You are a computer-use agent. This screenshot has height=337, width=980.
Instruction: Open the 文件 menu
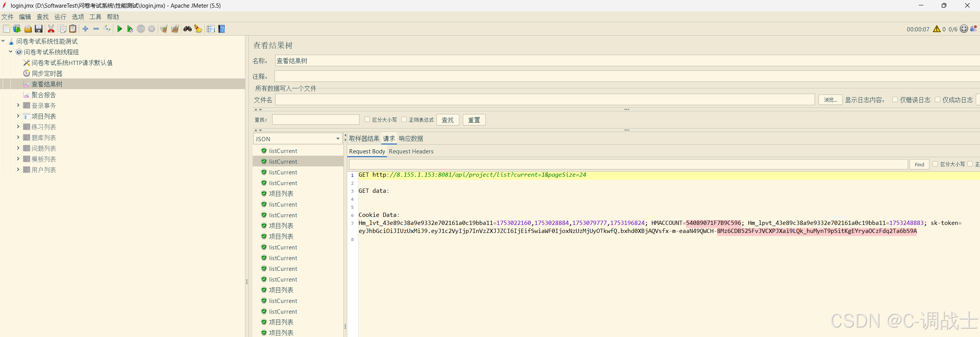click(7, 17)
